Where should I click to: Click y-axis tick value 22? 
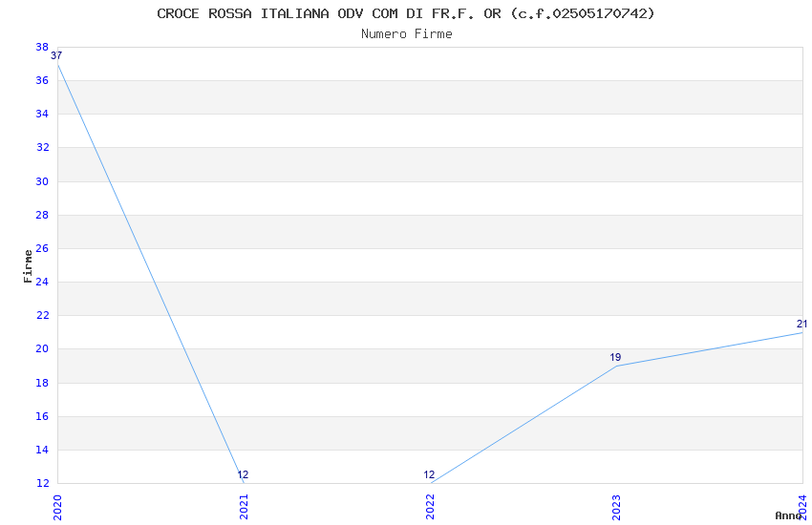click(42, 316)
